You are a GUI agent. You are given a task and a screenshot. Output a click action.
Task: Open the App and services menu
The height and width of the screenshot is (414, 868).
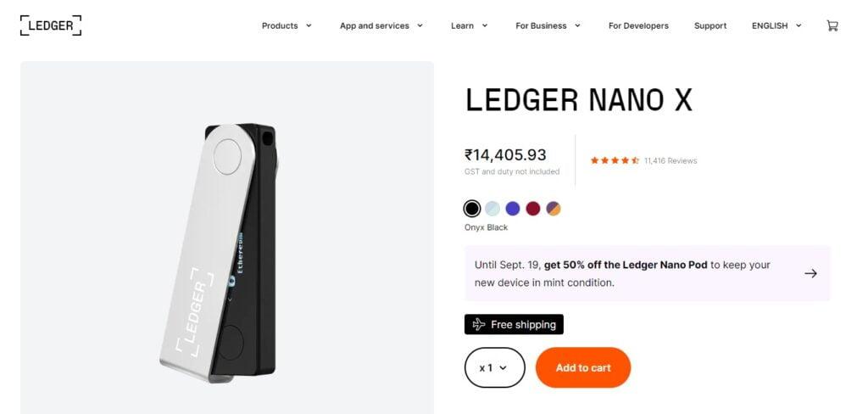pos(381,25)
